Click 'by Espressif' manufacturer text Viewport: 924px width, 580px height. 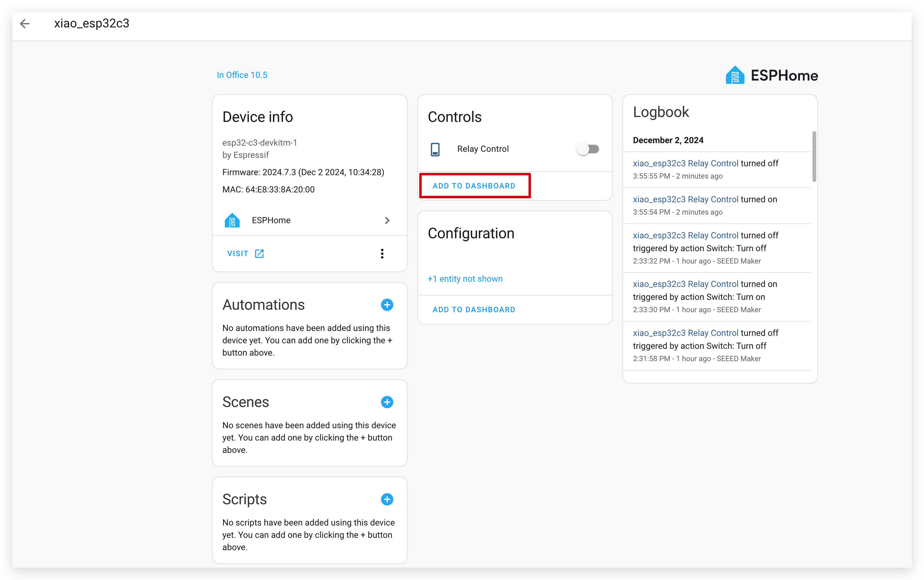point(245,155)
